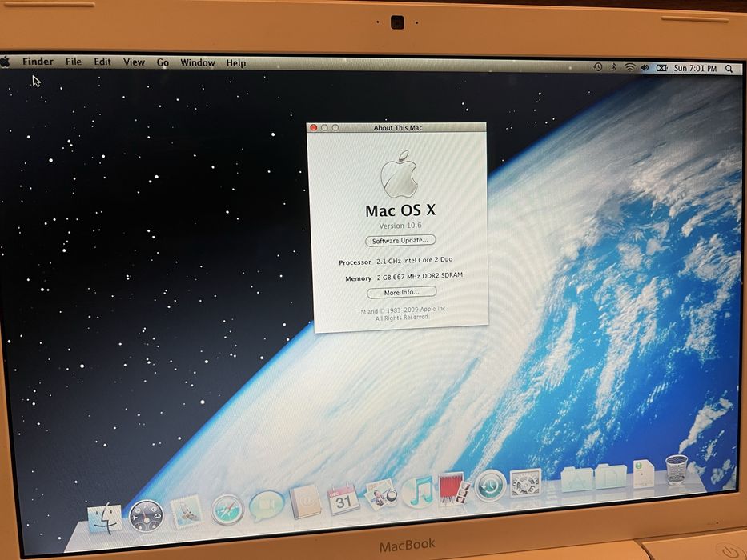Click the Sun 7:01 PM clock
Viewport: 747px width, 560px height.
(x=695, y=68)
